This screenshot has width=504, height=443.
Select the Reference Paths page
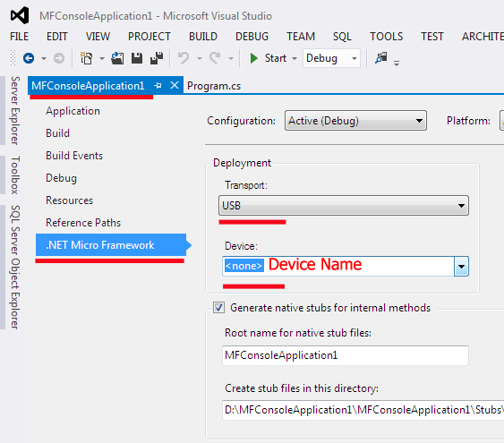pyautogui.click(x=83, y=223)
